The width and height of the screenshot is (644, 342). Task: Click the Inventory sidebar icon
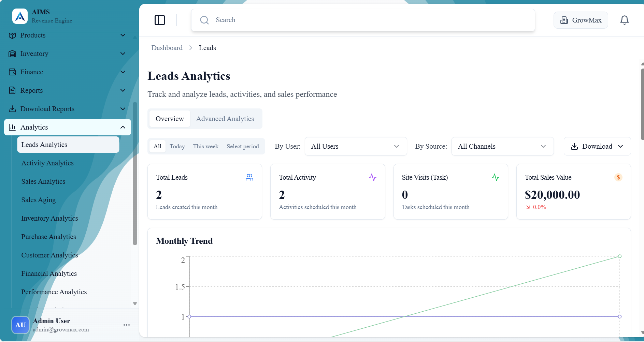tap(12, 54)
